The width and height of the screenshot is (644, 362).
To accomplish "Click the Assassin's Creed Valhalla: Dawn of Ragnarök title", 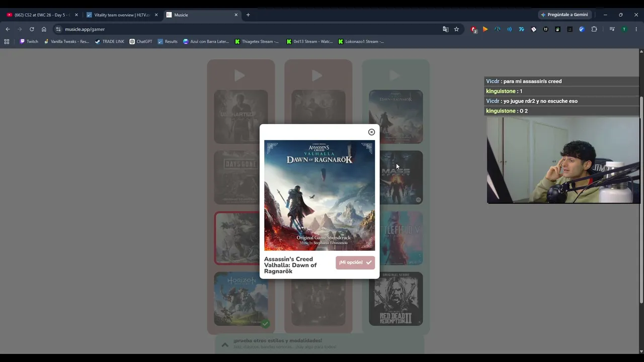I will point(290,265).
